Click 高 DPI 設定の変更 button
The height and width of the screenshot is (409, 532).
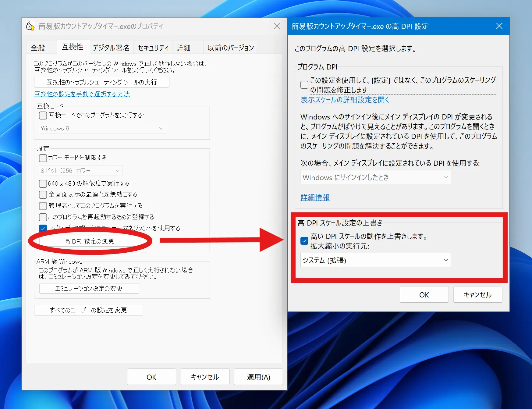pyautogui.click(x=89, y=241)
